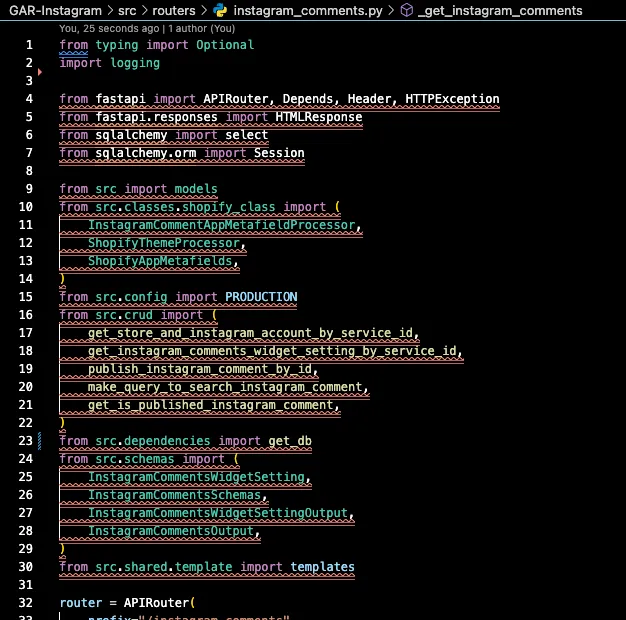Click the word logging on line 2

tap(135, 63)
